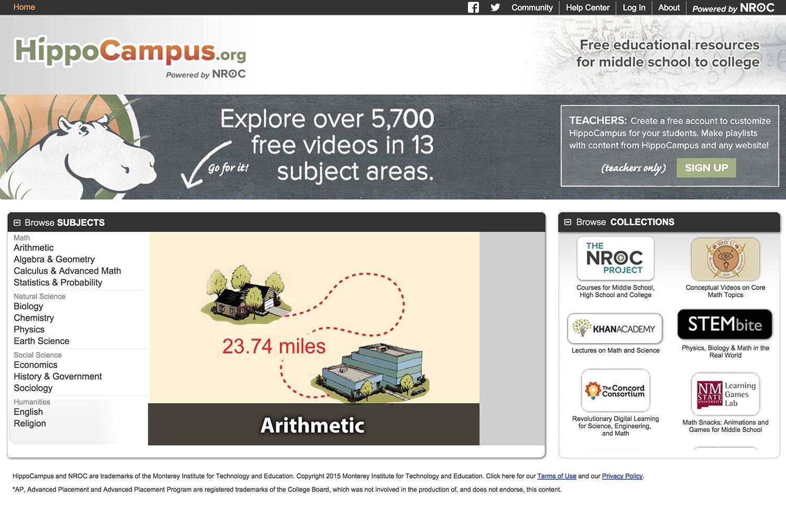Click the 'Explore over 5,700 free videos' banner text
The height and width of the screenshot is (532, 786).
(327, 145)
